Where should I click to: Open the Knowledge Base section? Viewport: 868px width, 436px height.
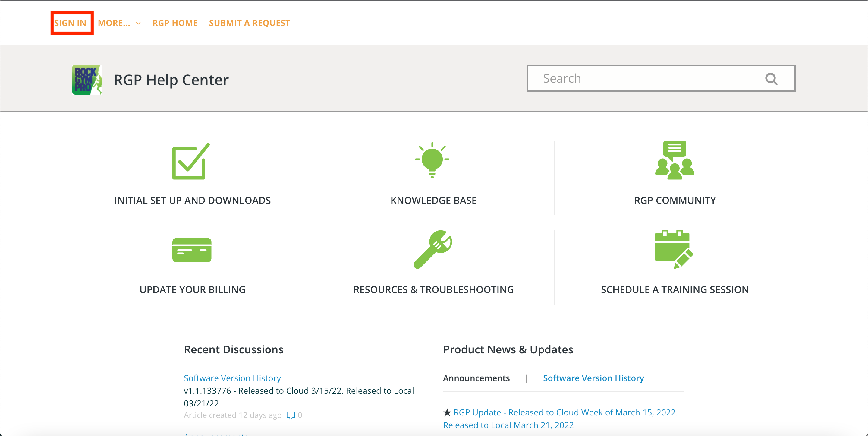[x=433, y=200]
